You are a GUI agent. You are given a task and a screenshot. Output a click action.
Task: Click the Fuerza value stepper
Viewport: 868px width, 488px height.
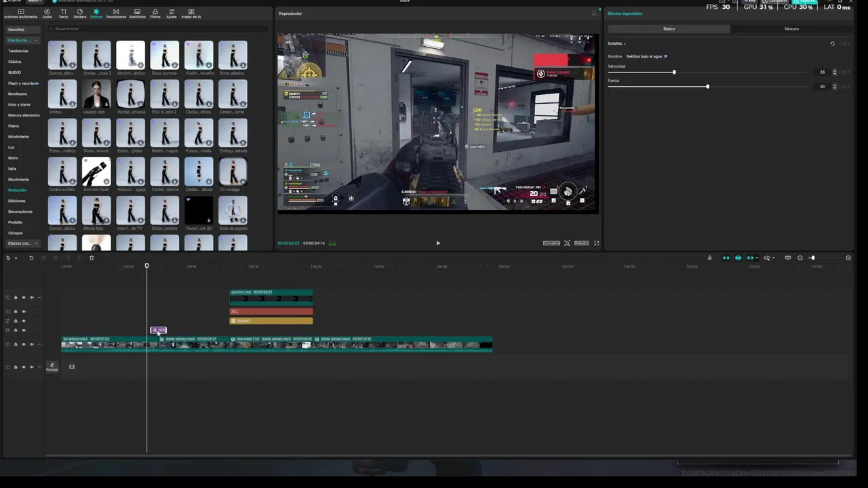[835, 86]
